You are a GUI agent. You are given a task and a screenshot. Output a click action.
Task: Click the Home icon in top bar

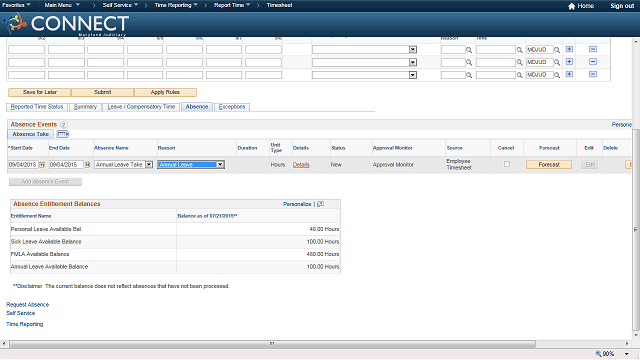[x=571, y=6]
